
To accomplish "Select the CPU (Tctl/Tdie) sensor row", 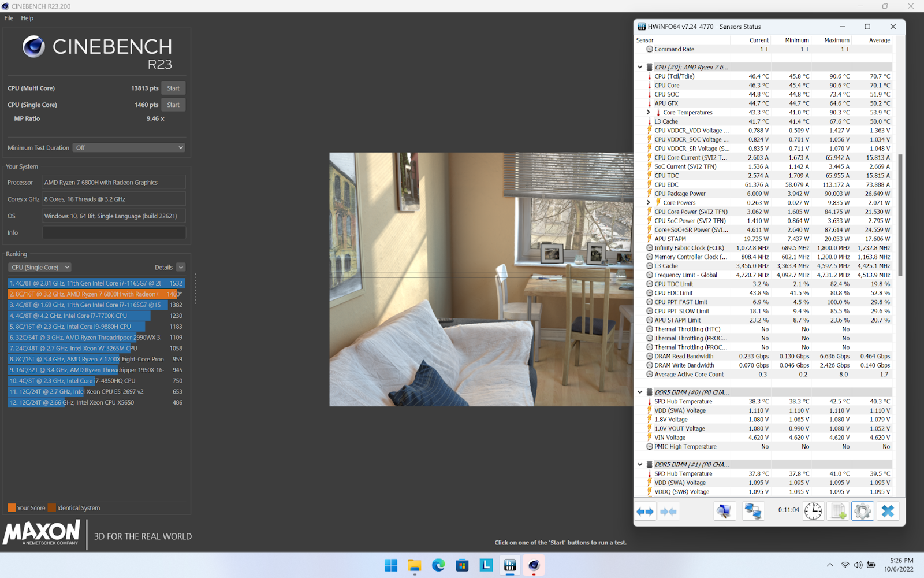I will point(764,76).
